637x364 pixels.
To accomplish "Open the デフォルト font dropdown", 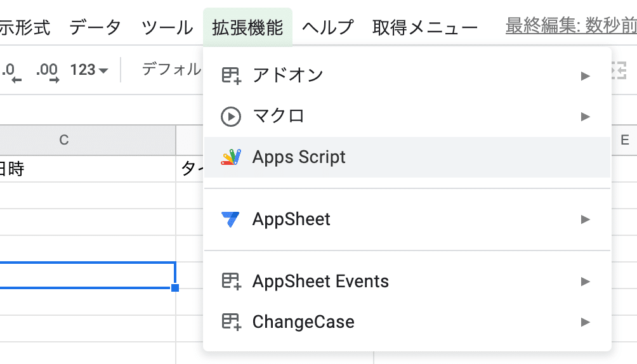I will 171,70.
